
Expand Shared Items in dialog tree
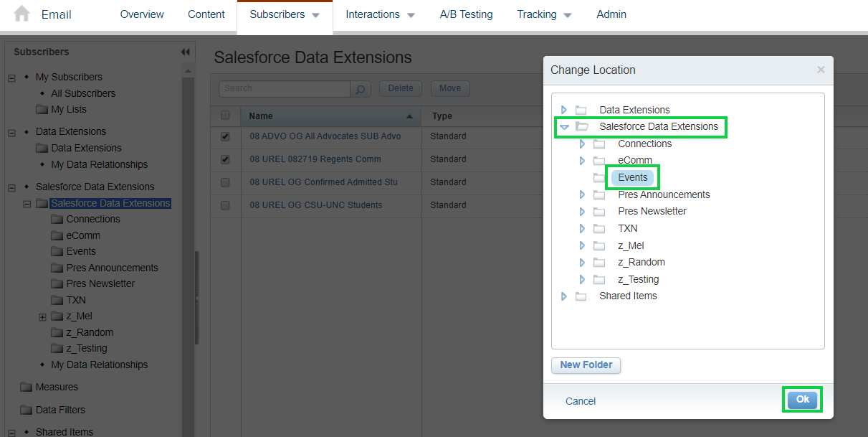563,296
